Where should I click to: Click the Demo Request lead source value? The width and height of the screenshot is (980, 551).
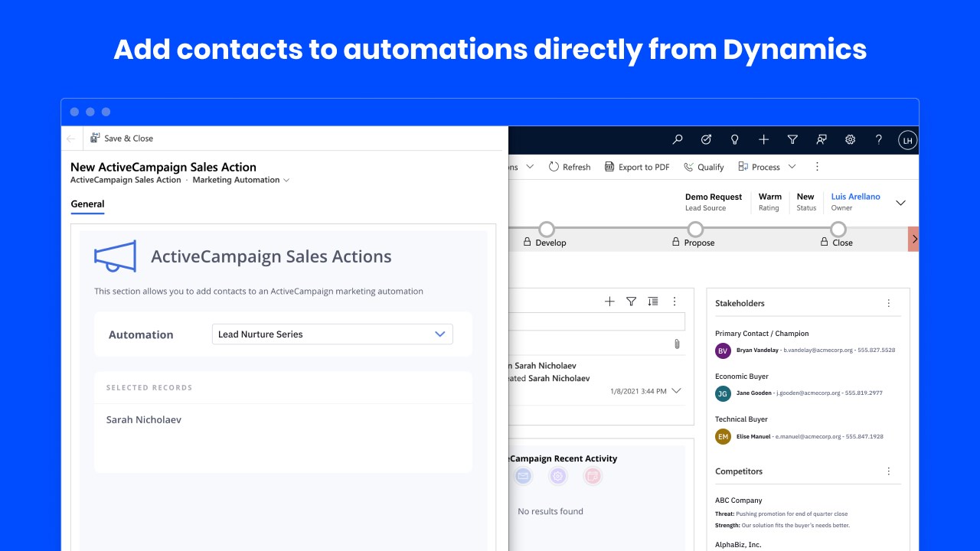pos(714,197)
